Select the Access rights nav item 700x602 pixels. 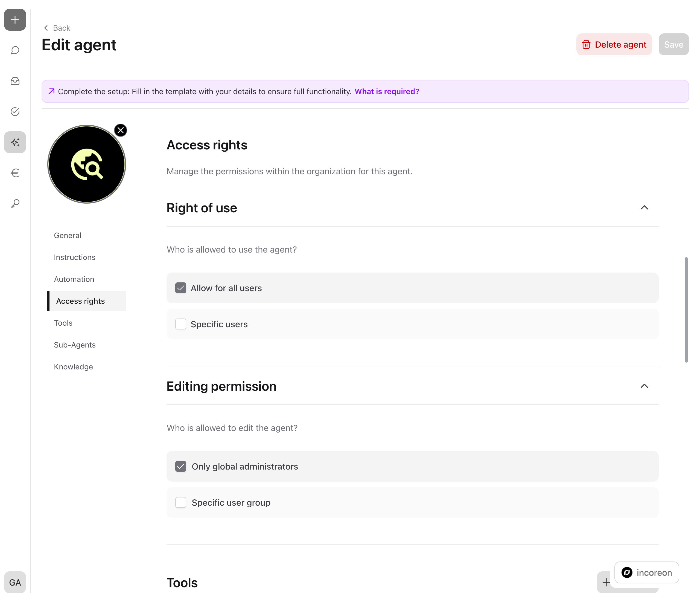[87, 301]
